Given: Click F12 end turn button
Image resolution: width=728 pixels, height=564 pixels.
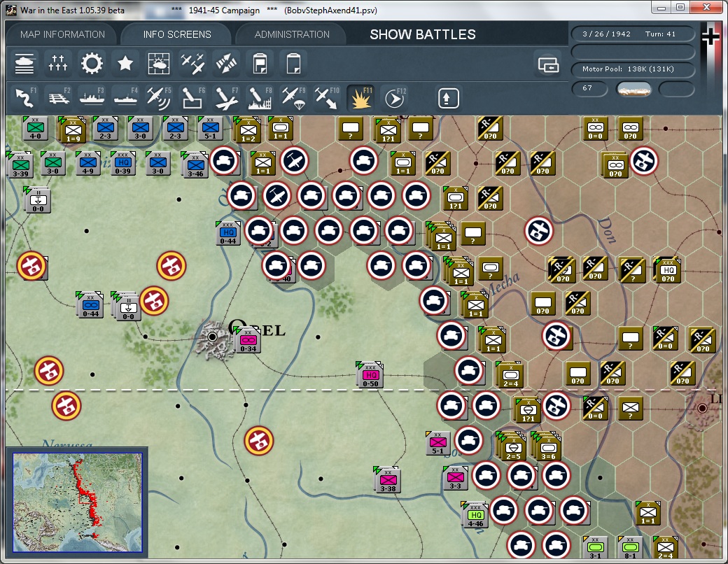Looking at the screenshot, I should pyautogui.click(x=395, y=97).
